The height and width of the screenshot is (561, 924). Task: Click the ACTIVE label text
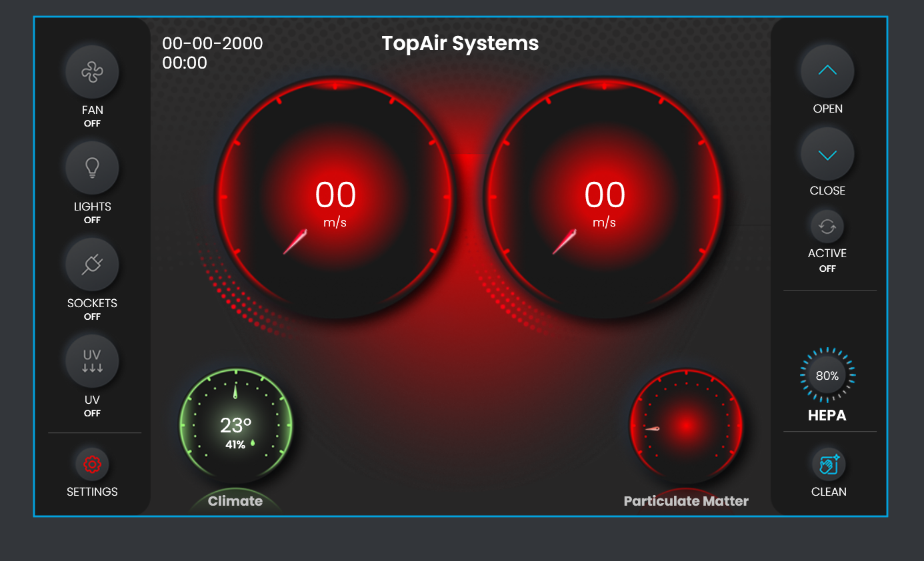tap(827, 253)
